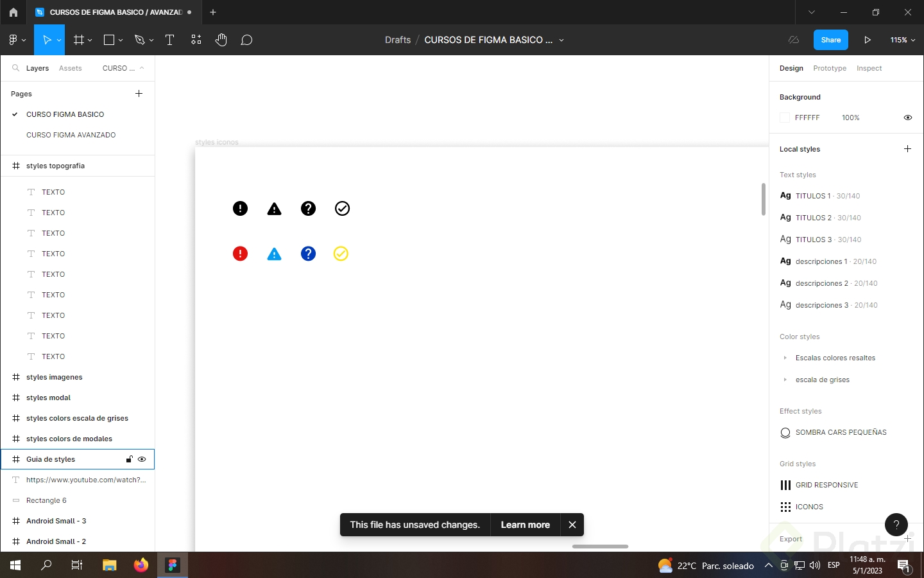The image size is (924, 578).
Task: Edit the background hex FFFFFF field
Action: pyautogui.click(x=807, y=118)
